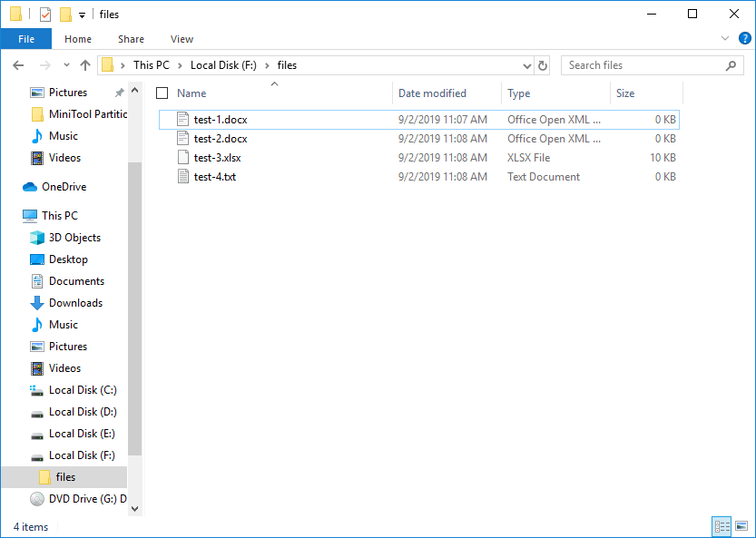Image resolution: width=756 pixels, height=538 pixels.
Task: Open Customize Quick Access Toolbar dropdown
Action: coord(82,15)
